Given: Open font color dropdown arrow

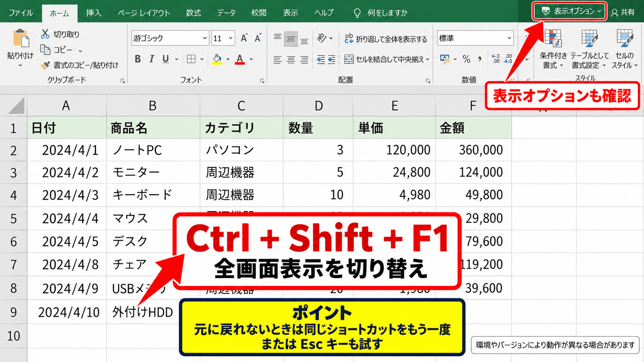Looking at the screenshot, I should [251, 59].
